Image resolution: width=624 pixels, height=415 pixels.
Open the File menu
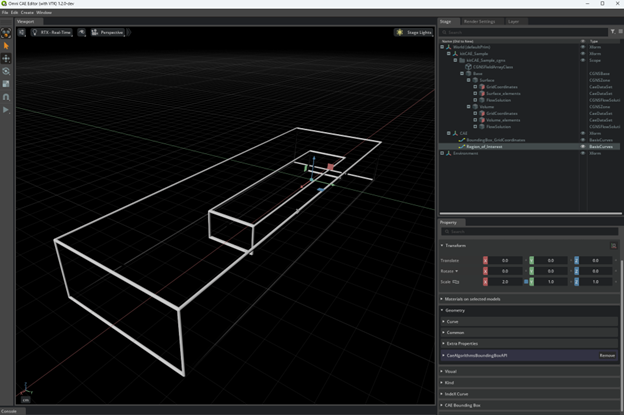(x=5, y=12)
